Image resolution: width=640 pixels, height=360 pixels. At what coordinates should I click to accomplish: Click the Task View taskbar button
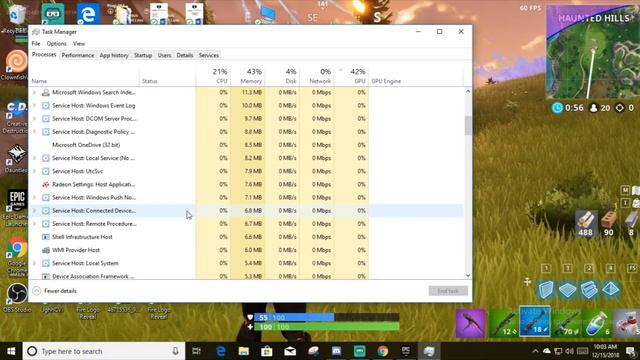click(196, 351)
